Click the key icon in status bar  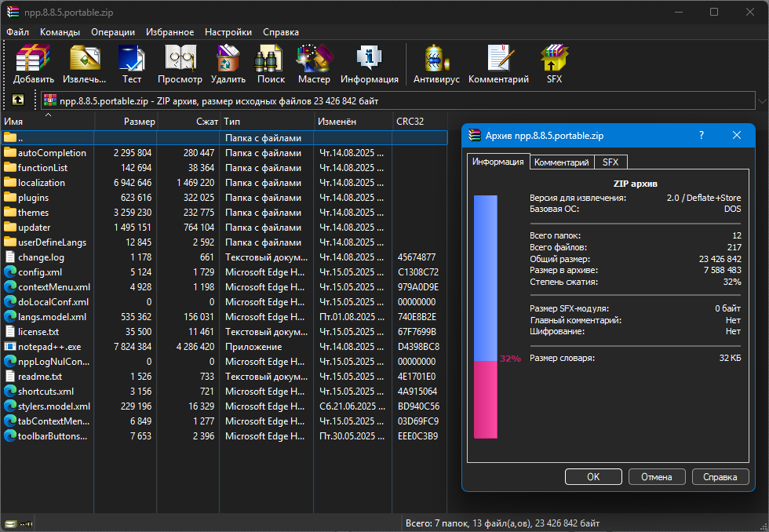point(27,523)
